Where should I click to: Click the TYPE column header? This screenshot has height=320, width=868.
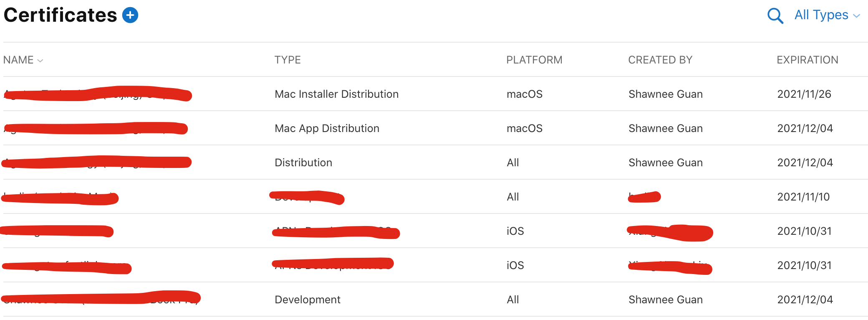click(288, 60)
